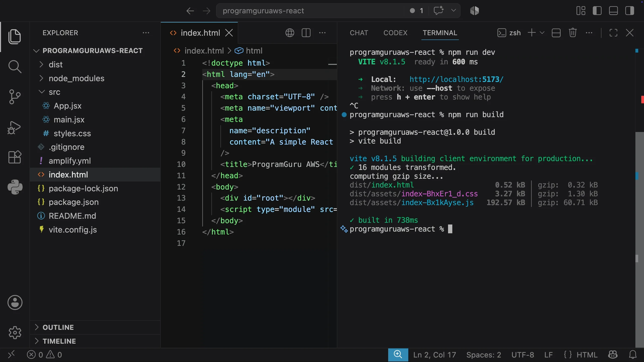Open editor more actions ellipsis

click(x=322, y=33)
